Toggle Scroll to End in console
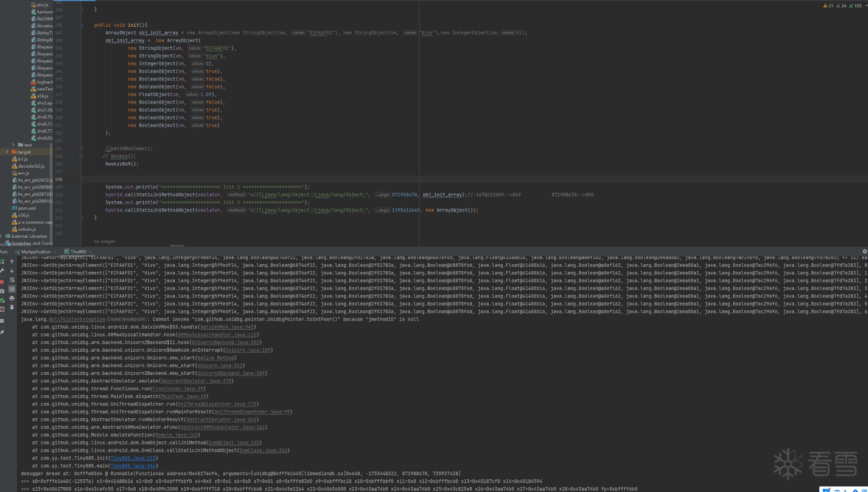Viewport: 868px width, 492px height. coord(12,289)
